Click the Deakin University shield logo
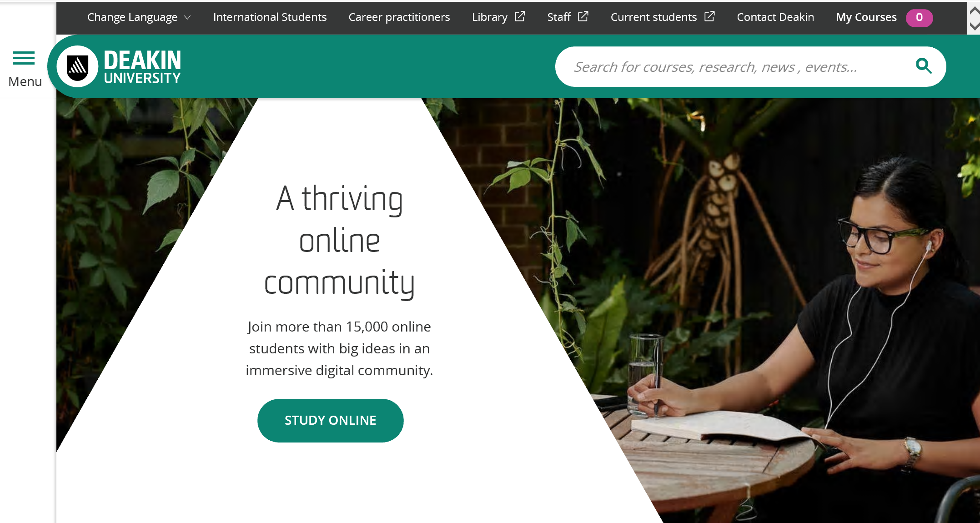The image size is (980, 523). coord(78,66)
